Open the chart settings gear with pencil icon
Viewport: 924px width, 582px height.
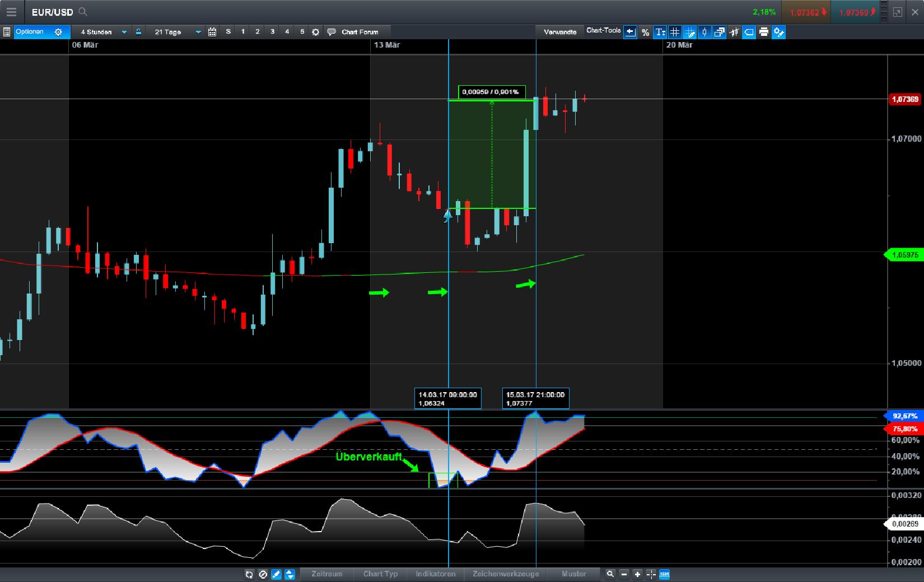coord(778,32)
